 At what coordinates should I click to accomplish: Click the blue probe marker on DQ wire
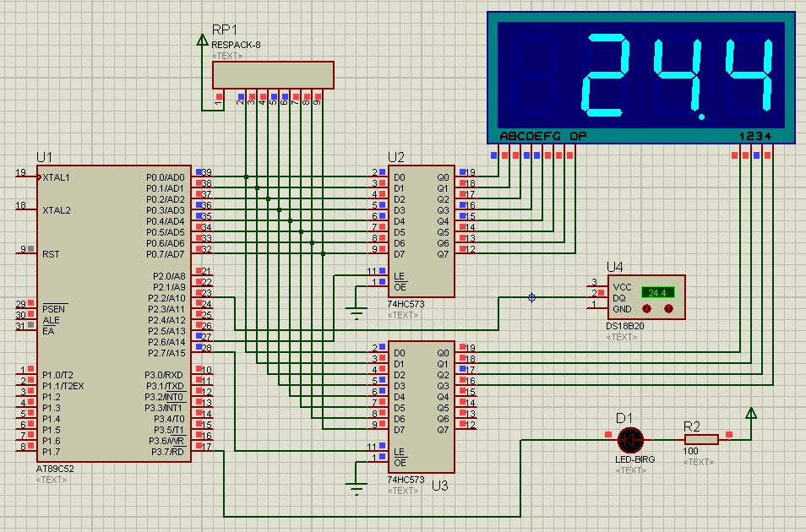(531, 297)
